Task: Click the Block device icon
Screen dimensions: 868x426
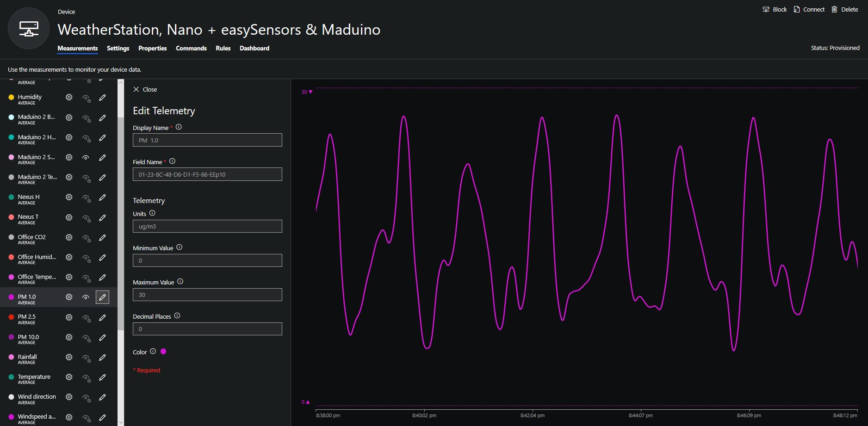Action: pyautogui.click(x=766, y=10)
